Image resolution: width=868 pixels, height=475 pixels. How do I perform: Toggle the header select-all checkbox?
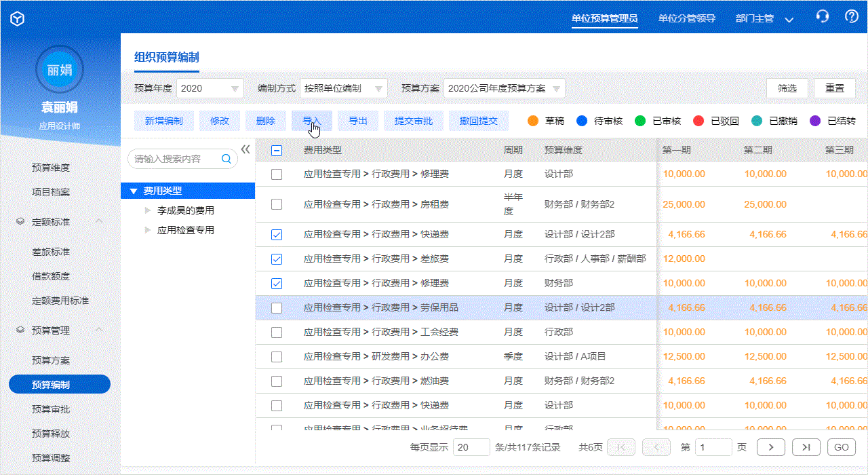277,151
